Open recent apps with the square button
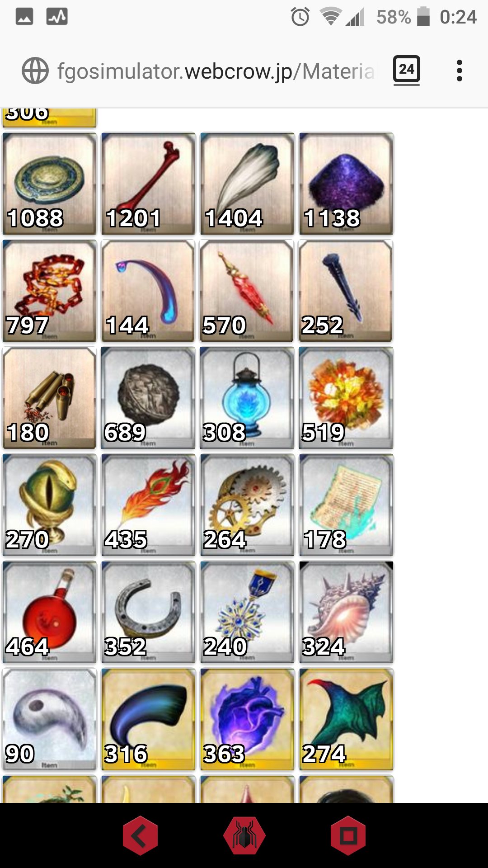Image resolution: width=488 pixels, height=868 pixels. 348,835
